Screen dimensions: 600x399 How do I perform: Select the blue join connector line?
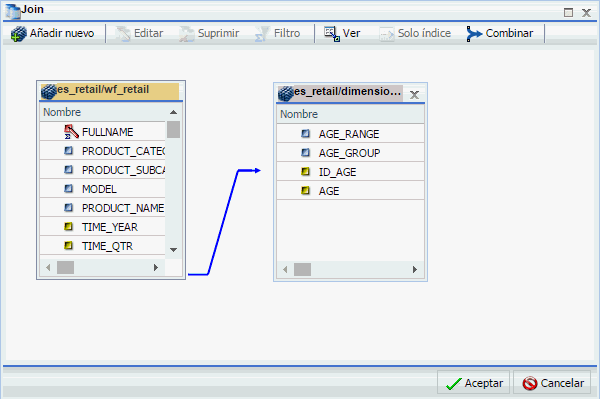click(223, 223)
